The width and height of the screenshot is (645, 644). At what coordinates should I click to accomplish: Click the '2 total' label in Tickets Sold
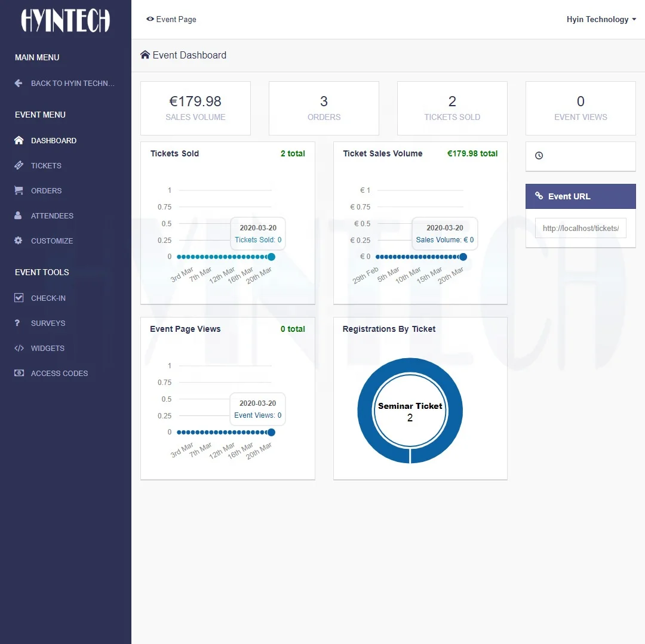coord(293,153)
